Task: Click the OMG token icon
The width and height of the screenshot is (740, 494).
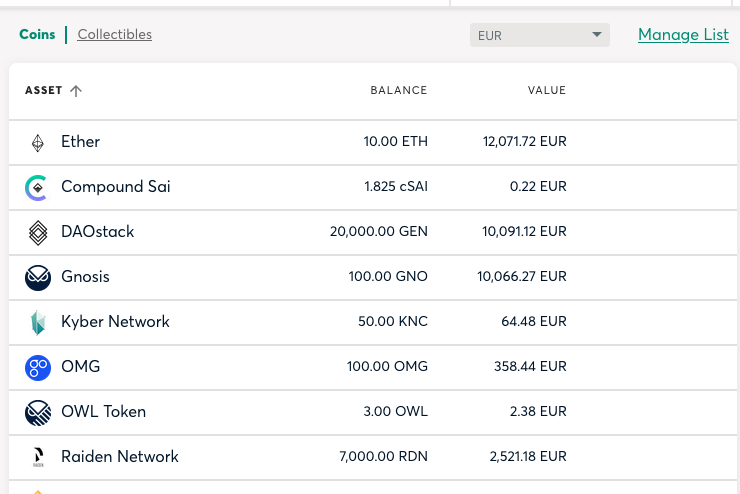Action: 37,367
